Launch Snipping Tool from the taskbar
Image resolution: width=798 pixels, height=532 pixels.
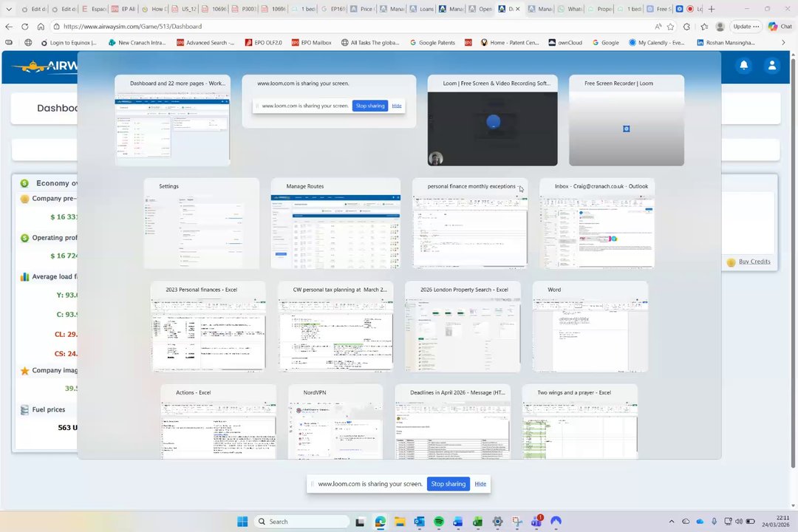coord(517,522)
